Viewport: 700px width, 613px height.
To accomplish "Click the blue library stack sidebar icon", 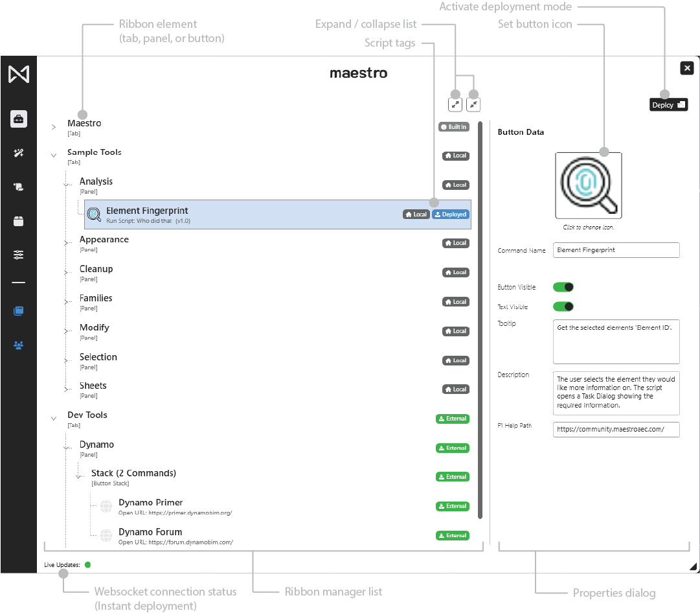I will tap(19, 311).
